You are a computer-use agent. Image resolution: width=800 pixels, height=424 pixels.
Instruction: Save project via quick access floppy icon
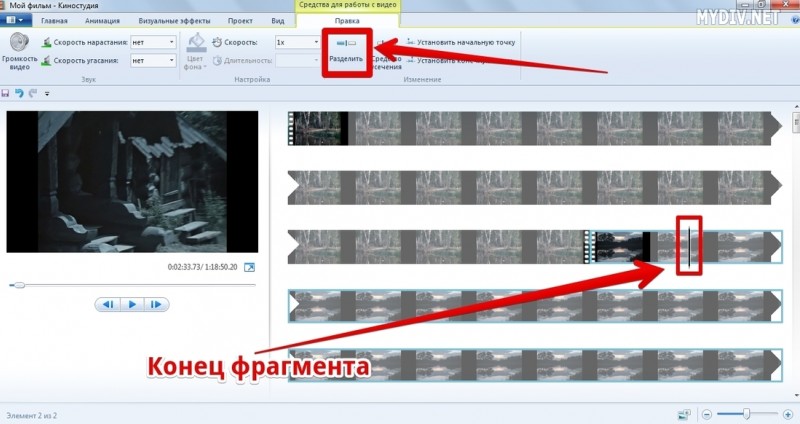[x=6, y=93]
